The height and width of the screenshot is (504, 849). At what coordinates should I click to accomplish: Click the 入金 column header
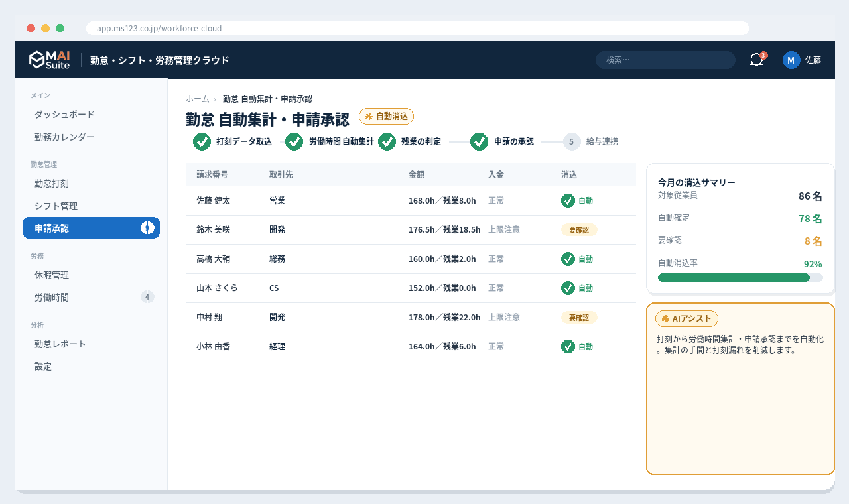496,174
